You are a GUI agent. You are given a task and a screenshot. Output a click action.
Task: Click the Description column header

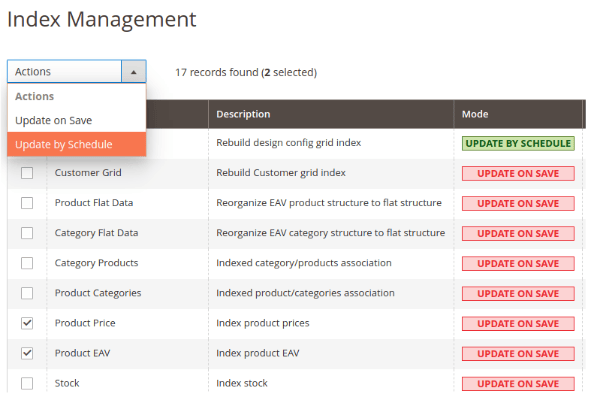(331, 114)
